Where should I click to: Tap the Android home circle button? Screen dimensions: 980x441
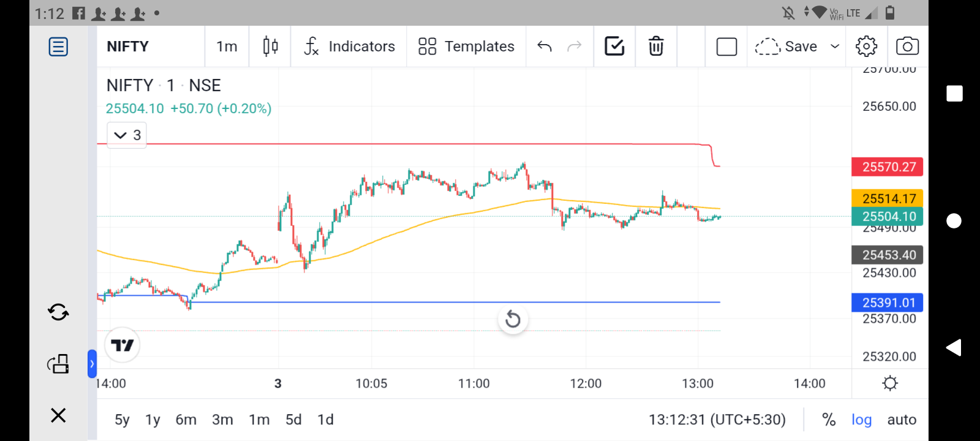[954, 221]
